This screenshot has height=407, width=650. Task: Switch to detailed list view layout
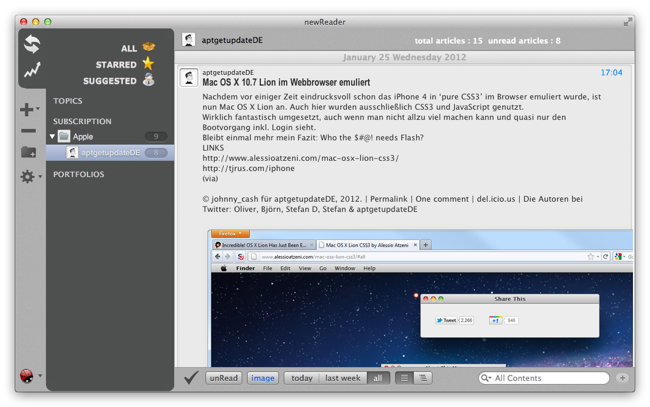pos(423,378)
